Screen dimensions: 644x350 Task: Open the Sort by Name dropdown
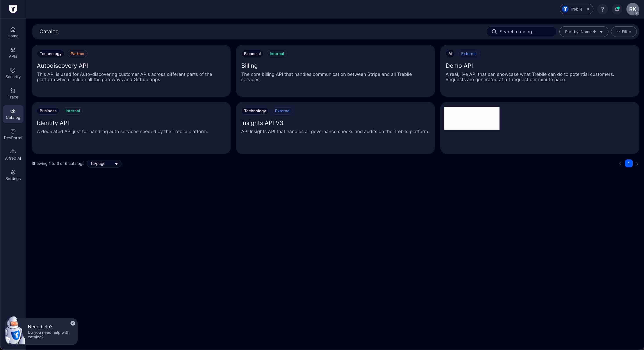(583, 32)
